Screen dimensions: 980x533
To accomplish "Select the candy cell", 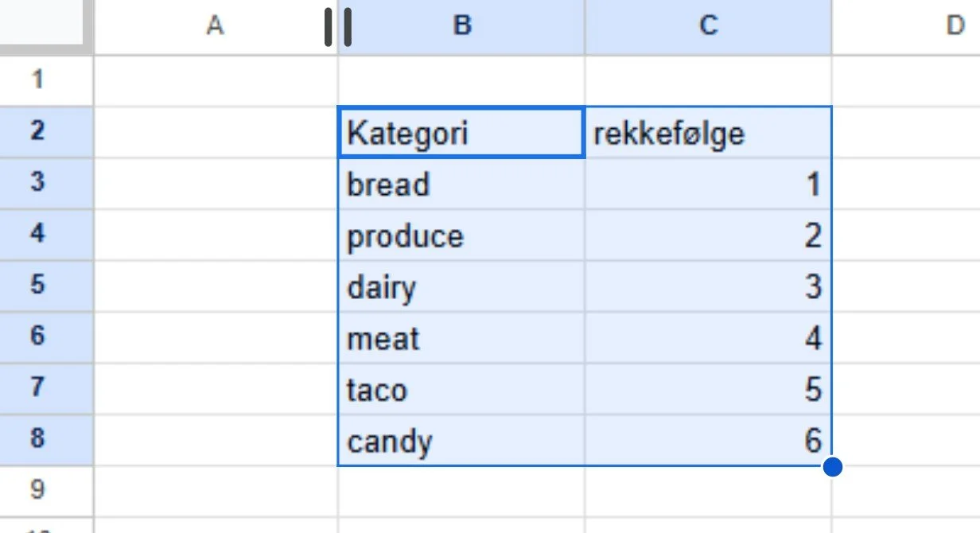I will pyautogui.click(x=461, y=441).
